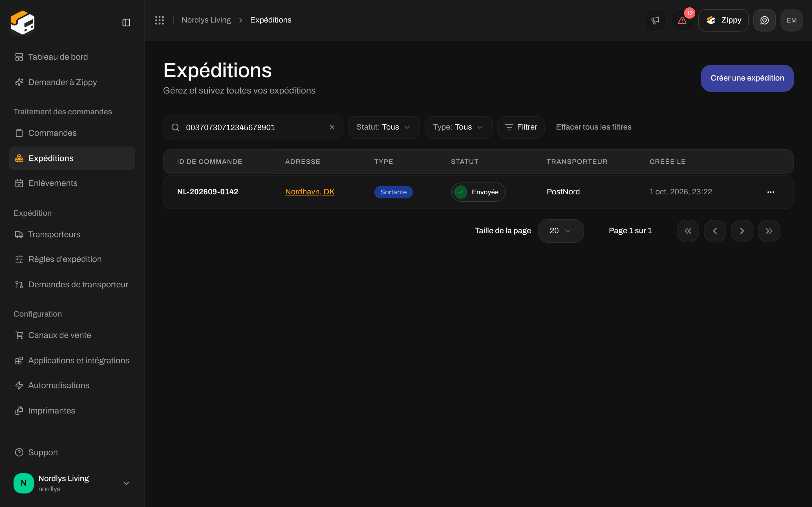Open announcements megaphone icon

coord(655,20)
